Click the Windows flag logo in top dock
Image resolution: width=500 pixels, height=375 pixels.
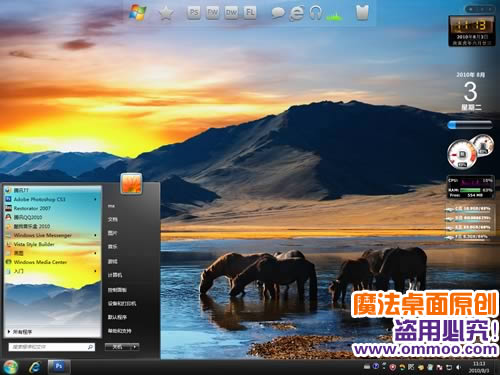[x=138, y=13]
